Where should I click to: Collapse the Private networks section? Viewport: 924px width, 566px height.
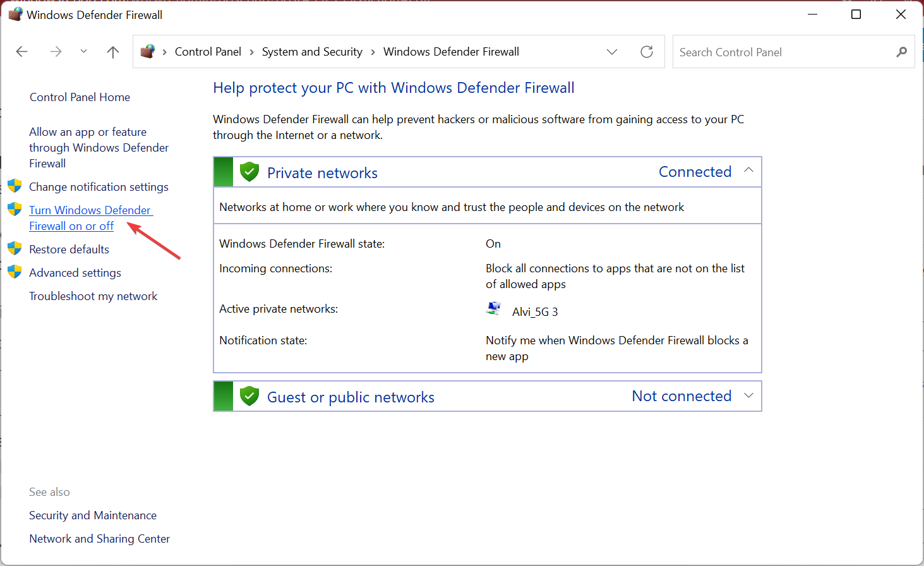point(748,170)
